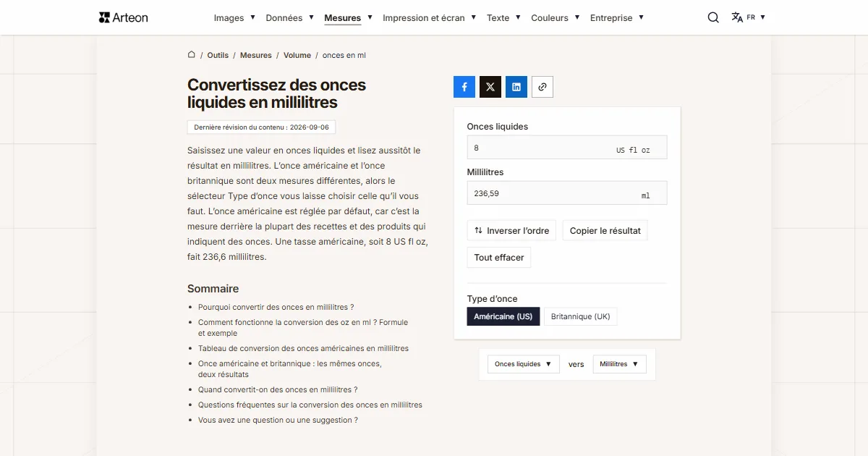868x456 pixels.
Task: Jump to Quand convertit-on des onces section
Action: [x=278, y=389]
